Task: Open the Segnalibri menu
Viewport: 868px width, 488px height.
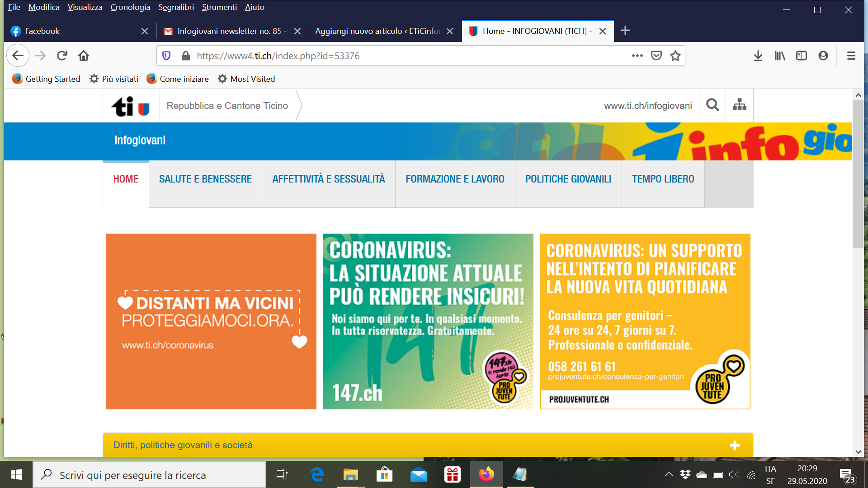Action: pos(176,7)
